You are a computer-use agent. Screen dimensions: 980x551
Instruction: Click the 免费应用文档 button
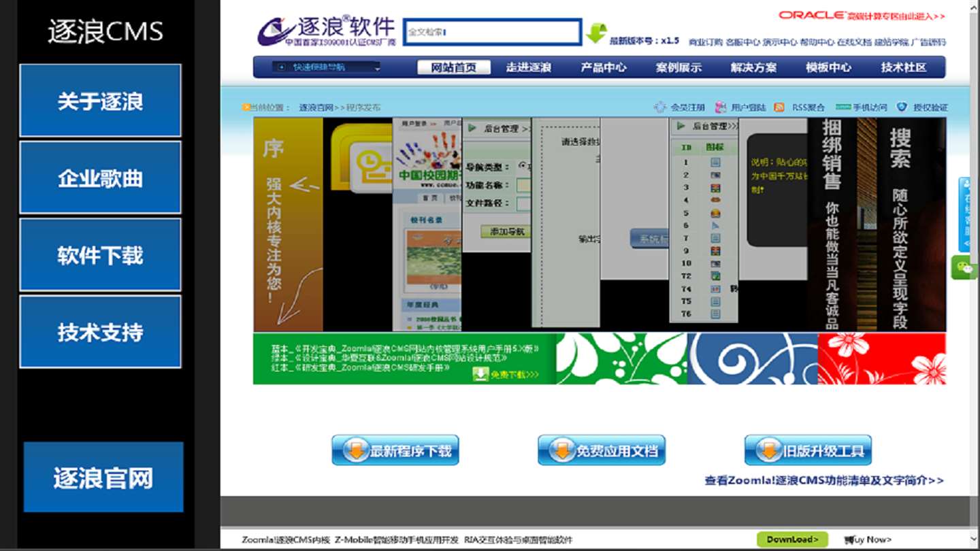click(602, 450)
